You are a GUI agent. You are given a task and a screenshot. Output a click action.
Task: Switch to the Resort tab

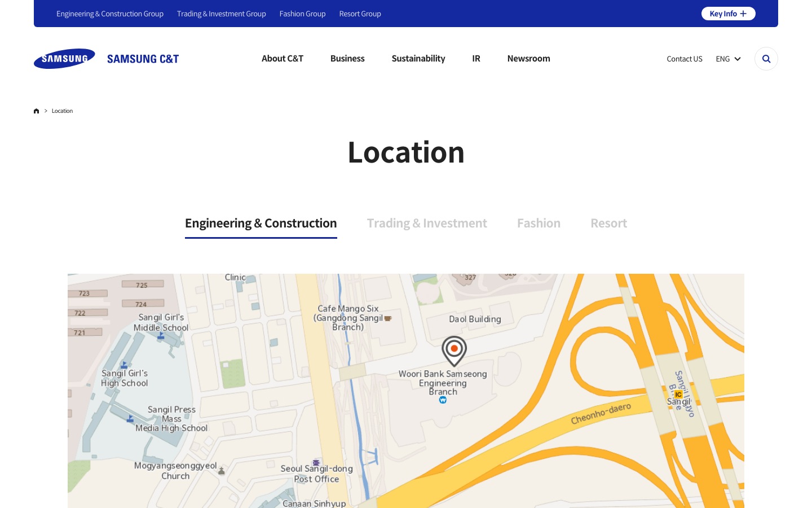[609, 224]
